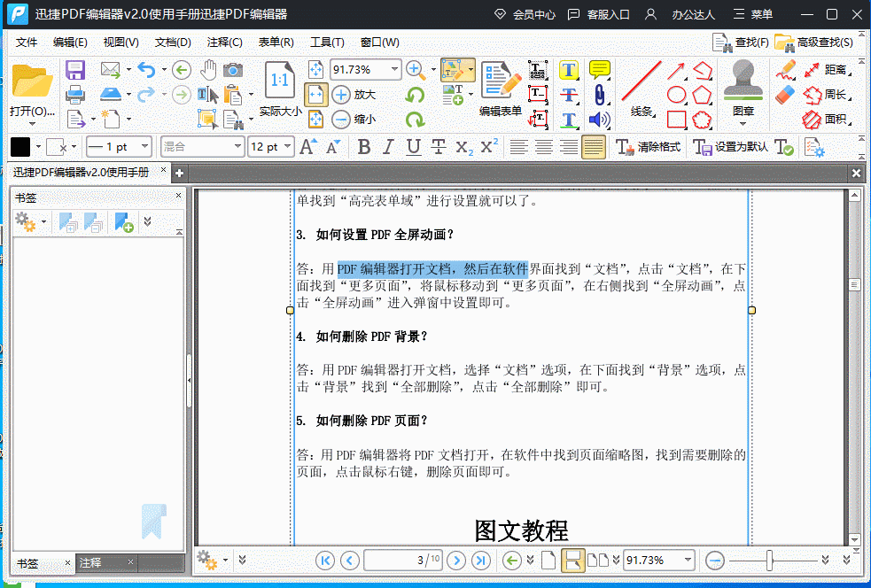Jump to the first page button
The height and width of the screenshot is (588, 871).
(x=325, y=561)
